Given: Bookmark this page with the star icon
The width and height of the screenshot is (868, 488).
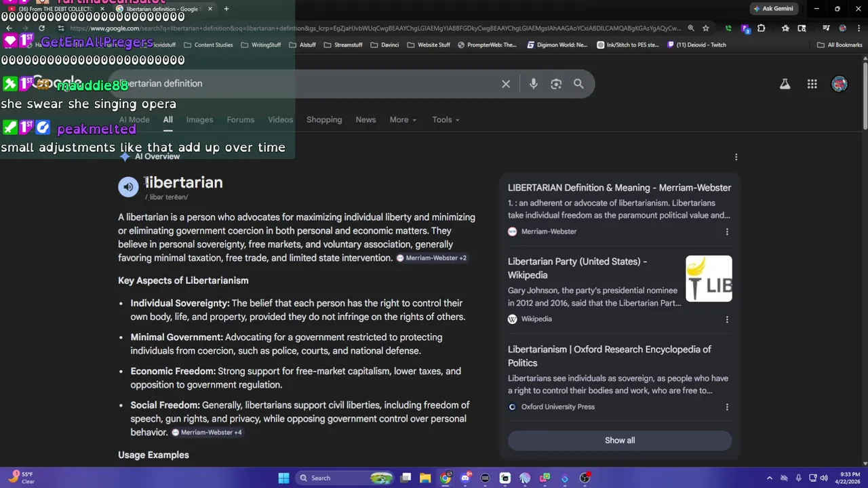Looking at the screenshot, I should [706, 28].
